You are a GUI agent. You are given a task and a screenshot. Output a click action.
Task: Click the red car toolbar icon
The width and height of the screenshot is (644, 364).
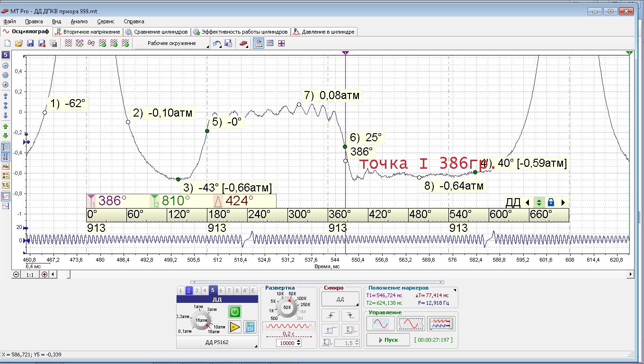pyautogui.click(x=243, y=44)
